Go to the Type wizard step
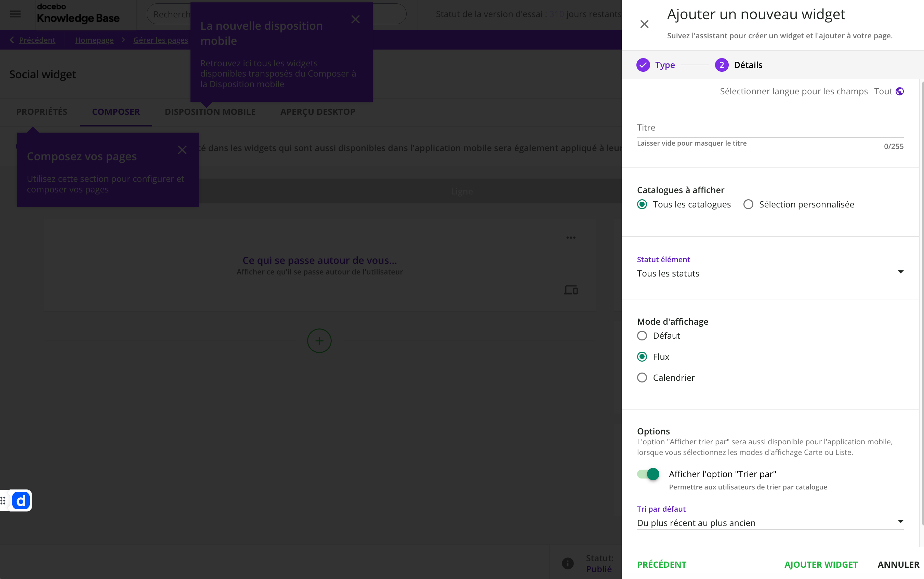Screen dimensions: 924x579 (x=656, y=65)
